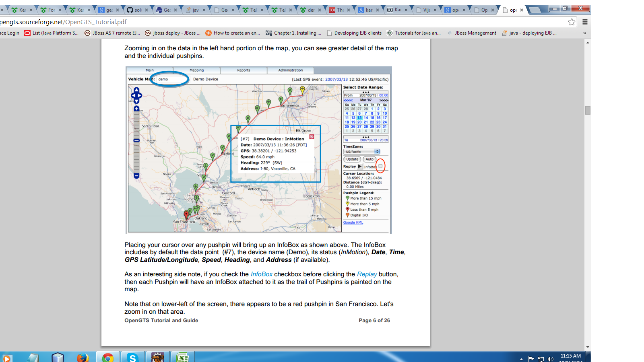Close the active PDF tab
644x362 pixels.
[522, 10]
